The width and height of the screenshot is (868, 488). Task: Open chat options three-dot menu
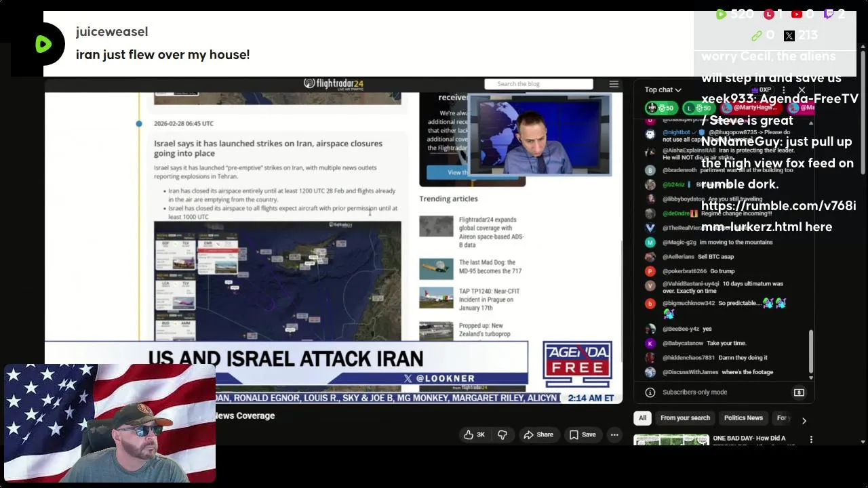pos(783,89)
